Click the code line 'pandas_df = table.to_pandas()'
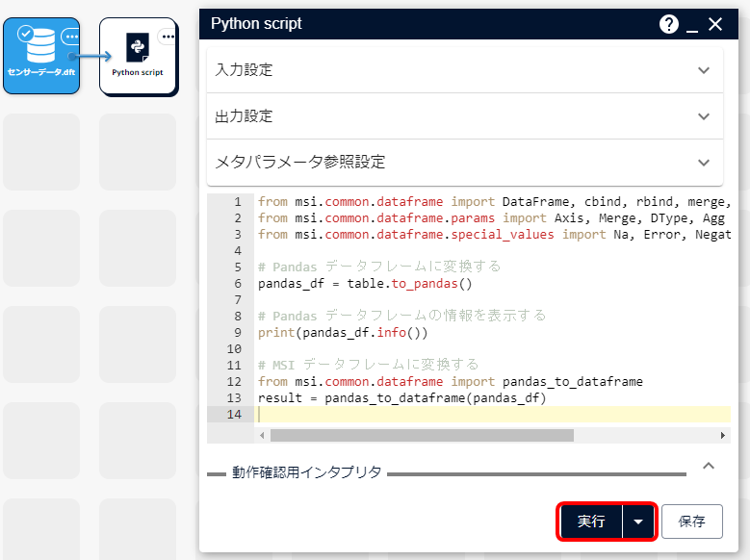The image size is (750, 560). (365, 284)
